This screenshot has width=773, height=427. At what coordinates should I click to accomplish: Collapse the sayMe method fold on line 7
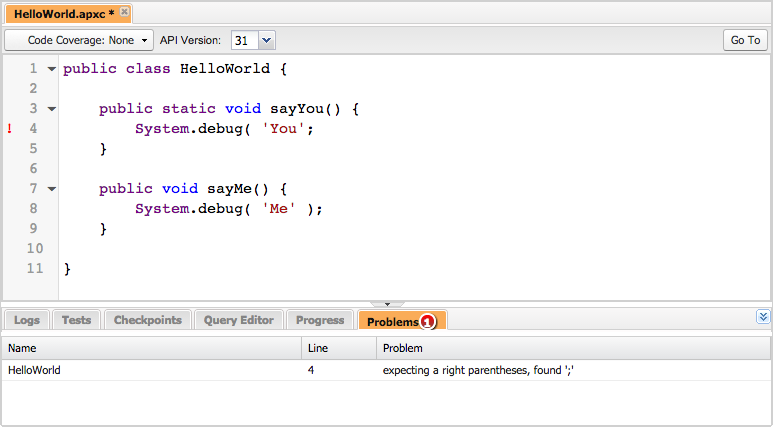(52, 189)
